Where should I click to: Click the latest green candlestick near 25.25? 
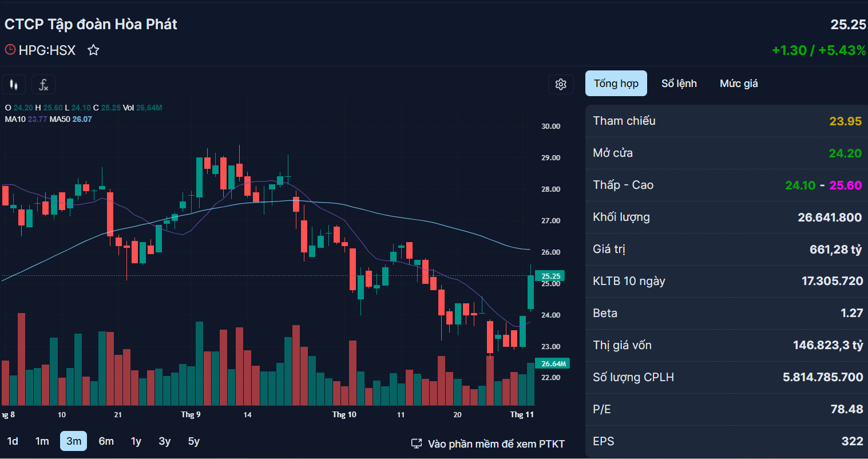coord(530,292)
